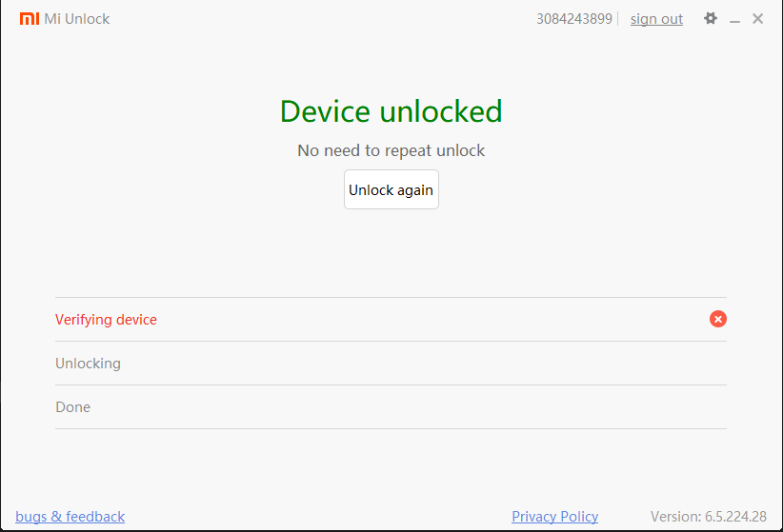The height and width of the screenshot is (532, 783).
Task: Click the red error icon beside Verifying device
Action: coord(718,319)
